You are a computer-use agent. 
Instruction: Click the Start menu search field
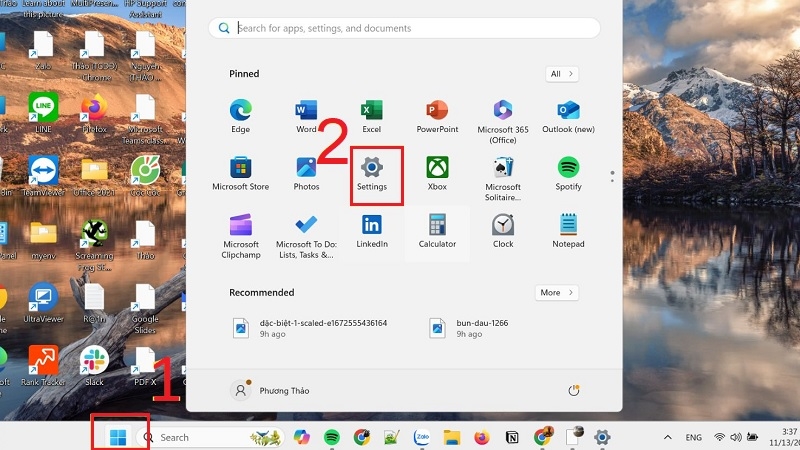click(x=404, y=28)
